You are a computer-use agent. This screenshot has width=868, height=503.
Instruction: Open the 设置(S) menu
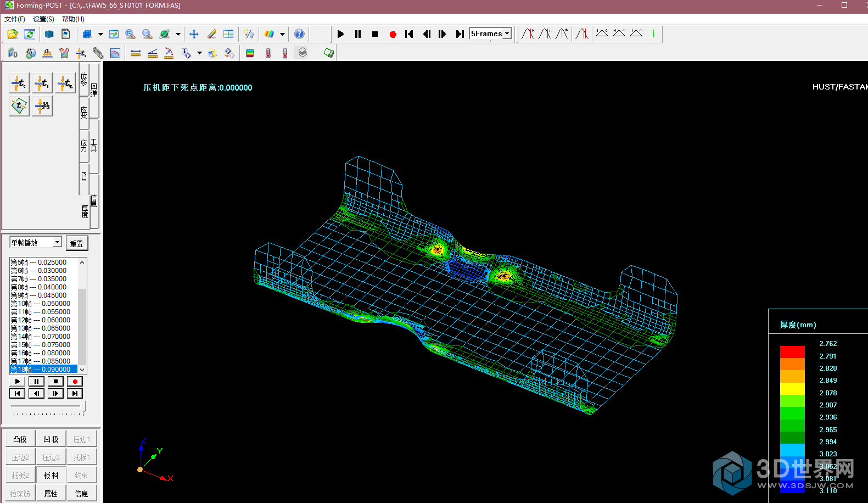tap(43, 19)
